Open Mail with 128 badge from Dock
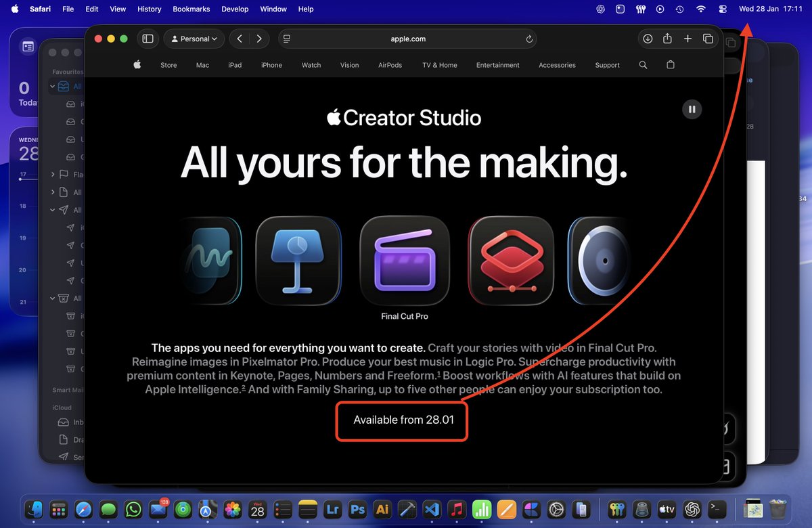Screen dimensions: 812x528 click(x=158, y=509)
